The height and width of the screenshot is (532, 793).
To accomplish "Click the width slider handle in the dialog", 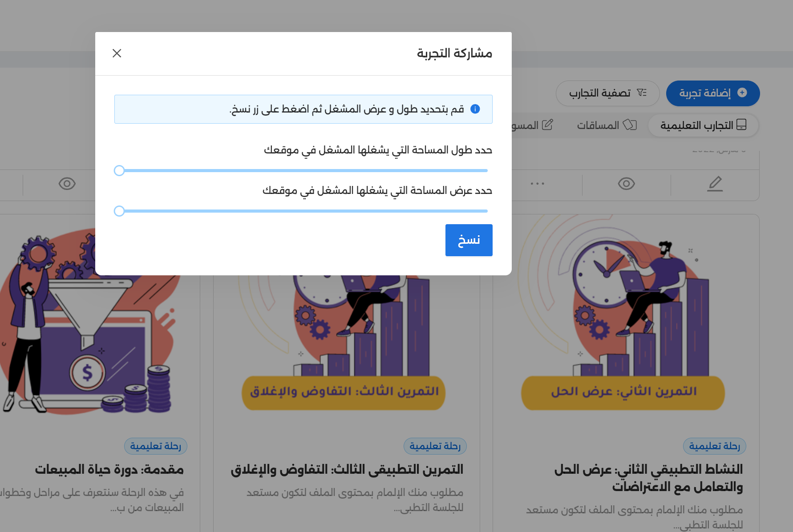I will pos(119,211).
